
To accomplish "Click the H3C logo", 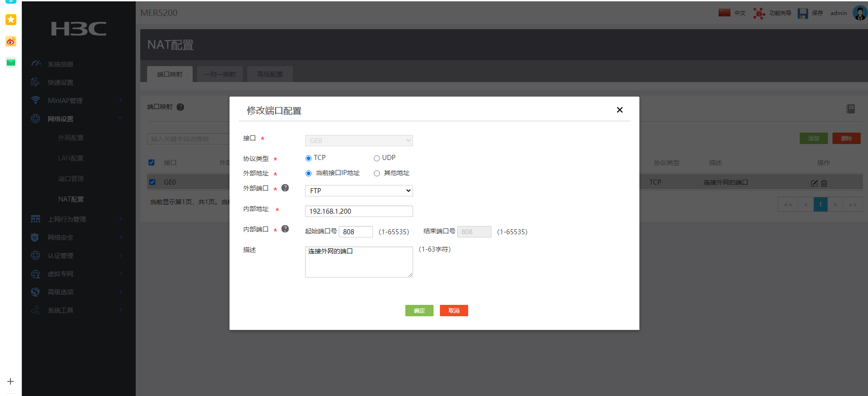I will coord(79,29).
